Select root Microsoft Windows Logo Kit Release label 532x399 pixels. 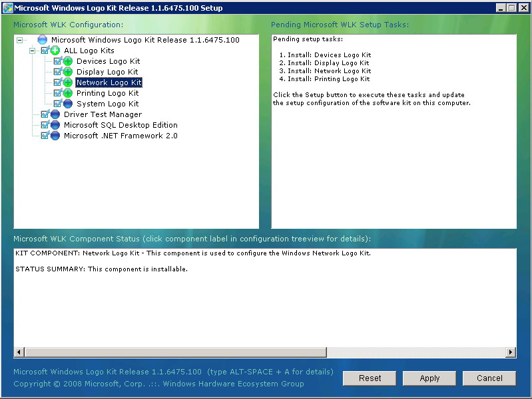coord(145,40)
